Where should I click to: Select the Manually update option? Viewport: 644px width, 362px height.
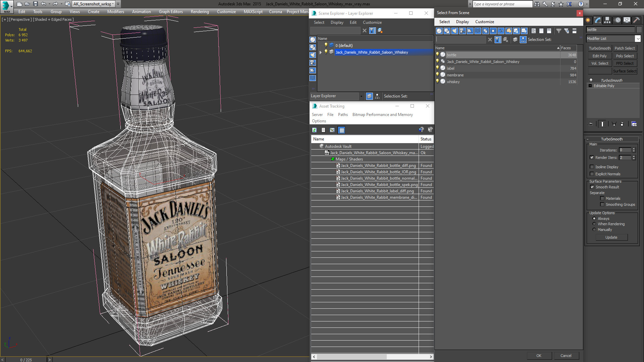coord(594,230)
